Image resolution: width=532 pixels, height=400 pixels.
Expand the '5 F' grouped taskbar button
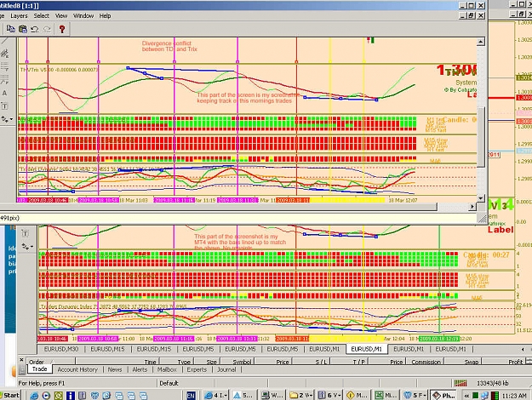coord(415,396)
